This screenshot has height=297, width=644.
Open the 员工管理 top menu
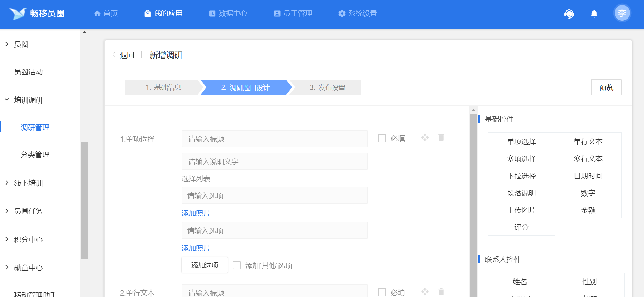(x=293, y=13)
